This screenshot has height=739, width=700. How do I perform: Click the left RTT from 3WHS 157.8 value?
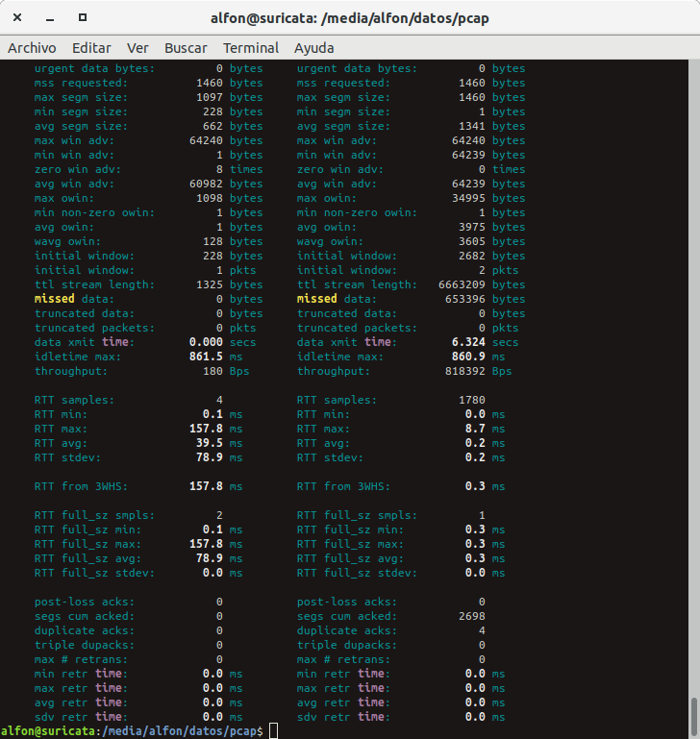(x=206, y=486)
